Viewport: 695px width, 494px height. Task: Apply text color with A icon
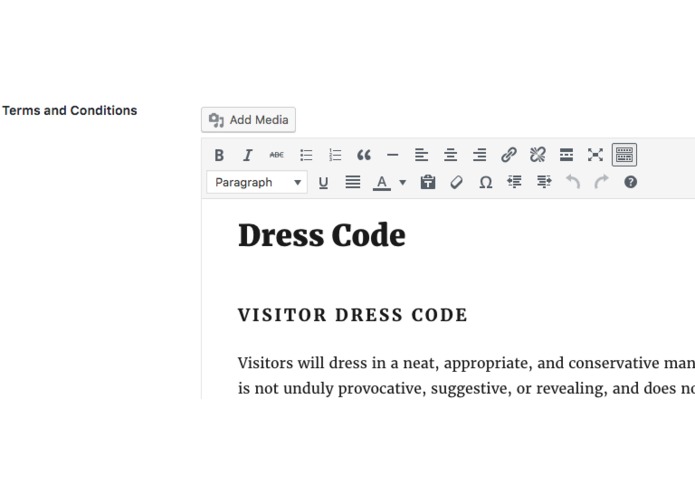382,182
